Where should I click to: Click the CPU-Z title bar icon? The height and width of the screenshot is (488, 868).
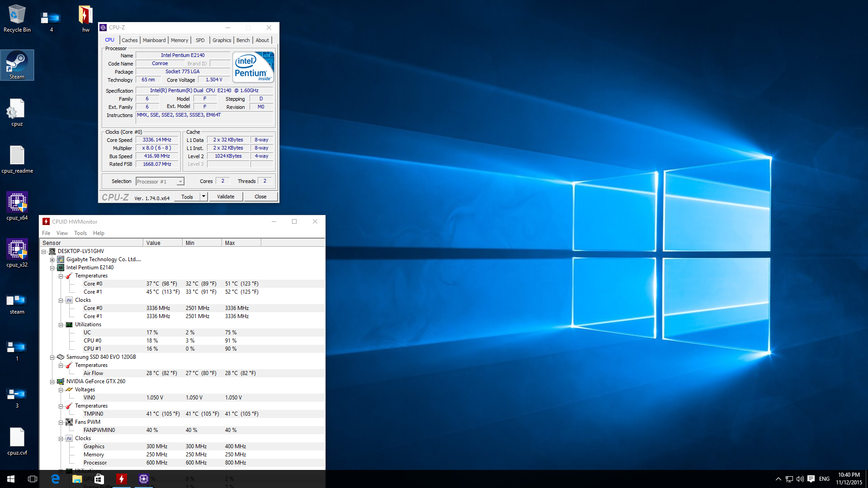(x=103, y=28)
